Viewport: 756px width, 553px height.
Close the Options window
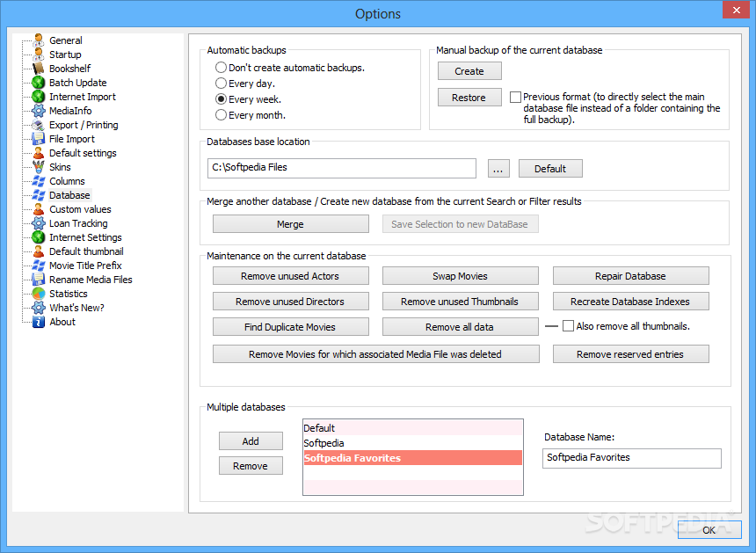(x=737, y=10)
